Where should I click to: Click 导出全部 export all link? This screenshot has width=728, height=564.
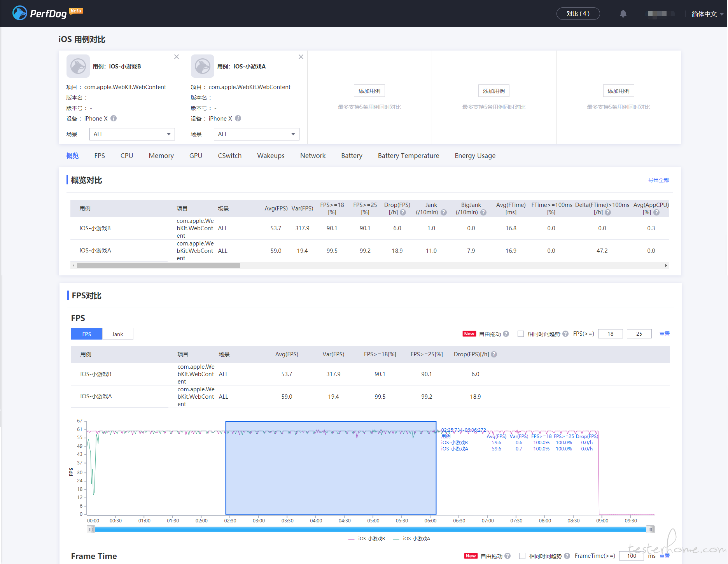point(659,180)
